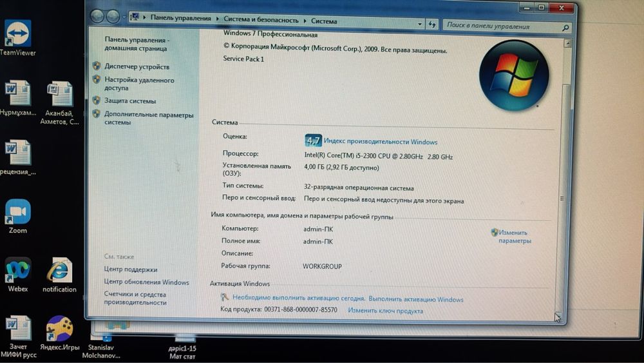Open Счетчики и средства производительности link
This screenshot has width=644, height=363.
point(135,299)
